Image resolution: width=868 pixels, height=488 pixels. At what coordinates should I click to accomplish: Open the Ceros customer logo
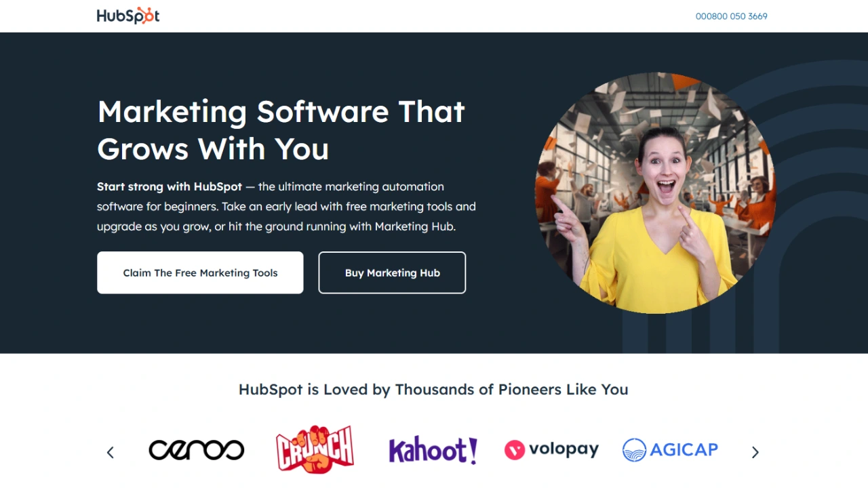pyautogui.click(x=197, y=449)
